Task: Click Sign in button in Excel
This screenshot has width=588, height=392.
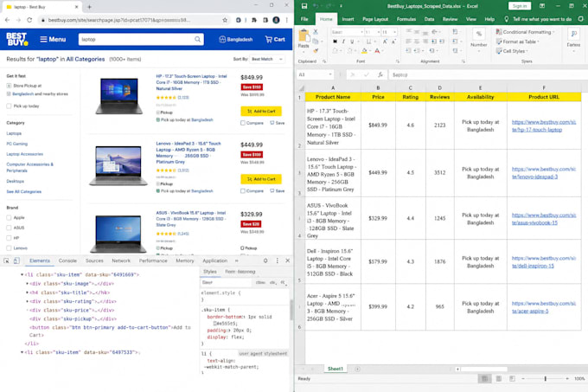Action: tap(520, 6)
